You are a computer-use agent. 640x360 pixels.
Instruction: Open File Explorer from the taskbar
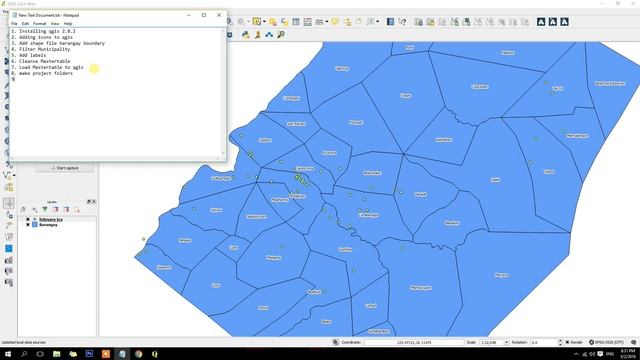57,354
